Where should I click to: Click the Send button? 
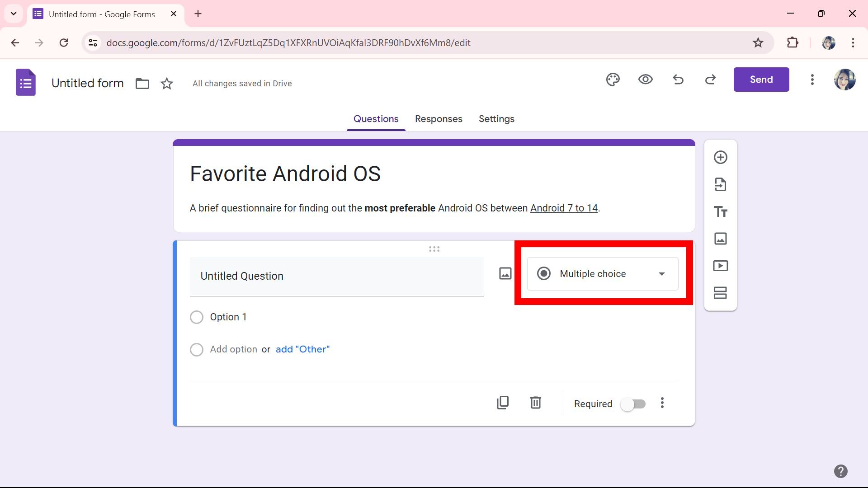(761, 80)
